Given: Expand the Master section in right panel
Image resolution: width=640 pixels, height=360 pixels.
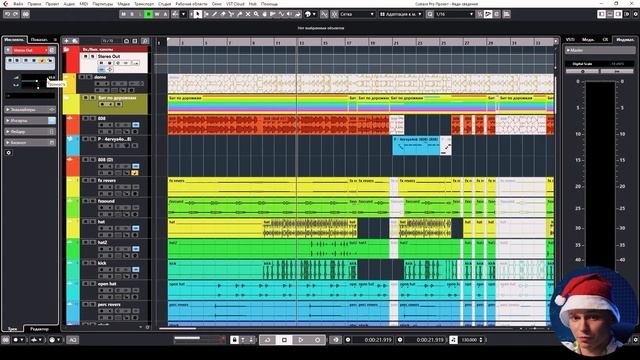Looking at the screenshot, I should pyautogui.click(x=600, y=50).
